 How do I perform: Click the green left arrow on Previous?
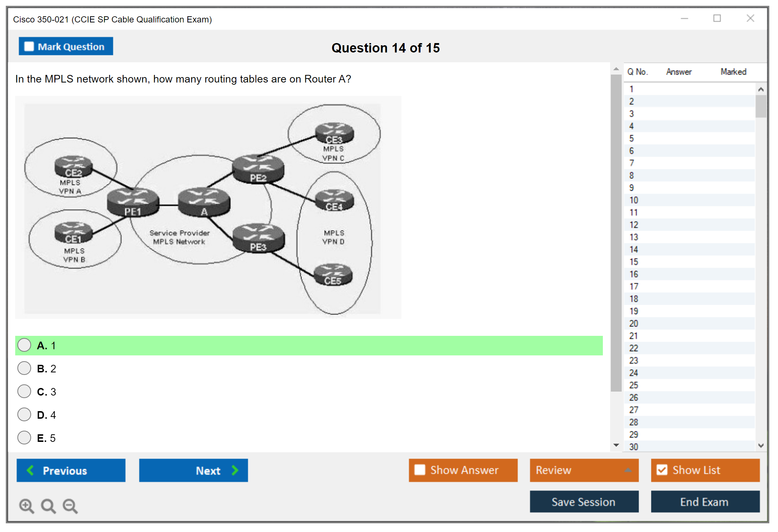[30, 470]
